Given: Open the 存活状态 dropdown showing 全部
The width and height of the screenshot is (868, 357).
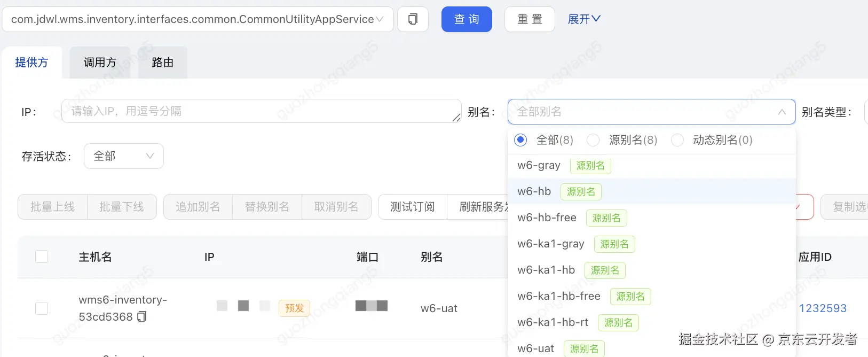Looking at the screenshot, I should 123,156.
